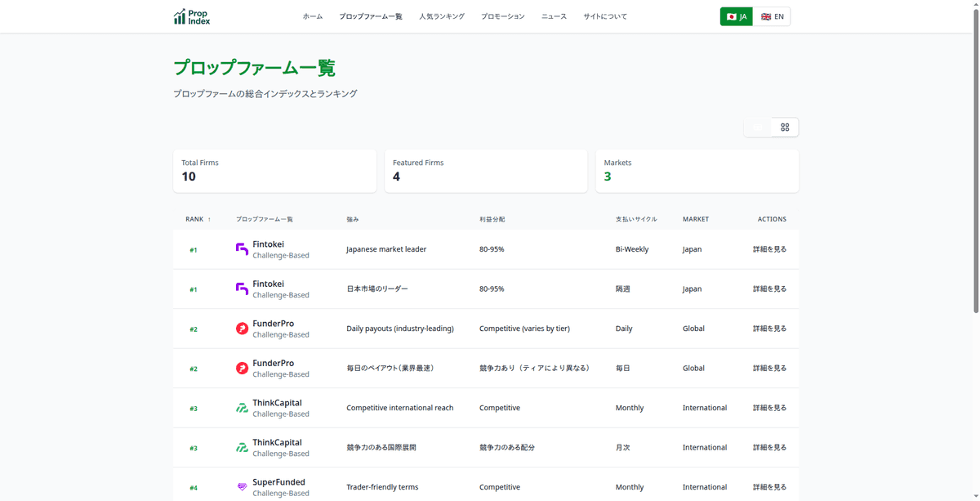
Task: Click #2 rank in 毎日のペイアウト row
Action: click(194, 369)
